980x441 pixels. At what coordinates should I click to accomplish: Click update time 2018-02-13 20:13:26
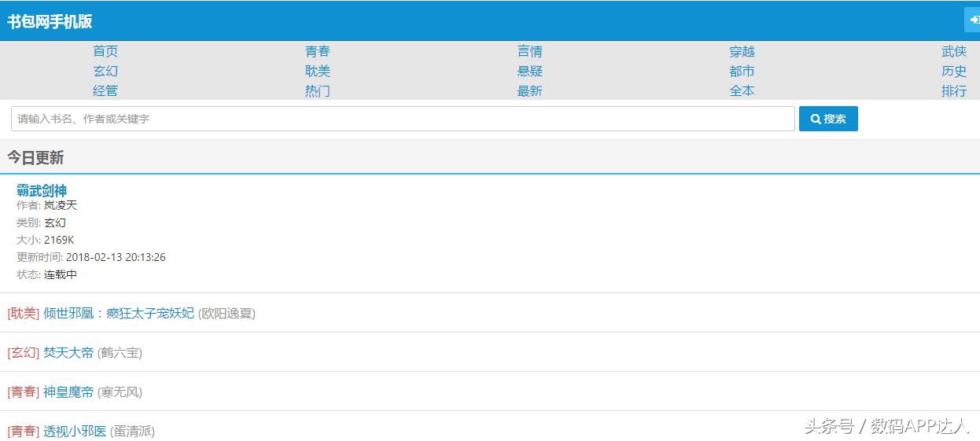coord(116,257)
